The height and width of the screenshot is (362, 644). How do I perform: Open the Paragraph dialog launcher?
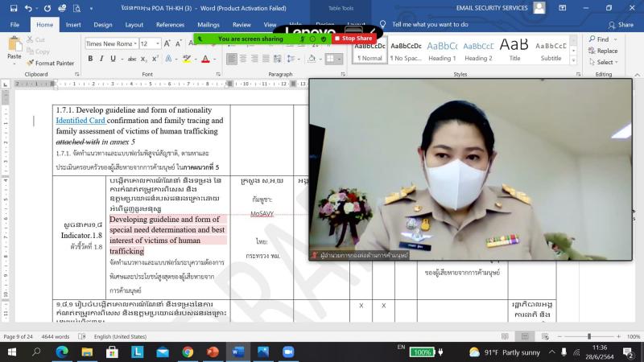point(343,74)
